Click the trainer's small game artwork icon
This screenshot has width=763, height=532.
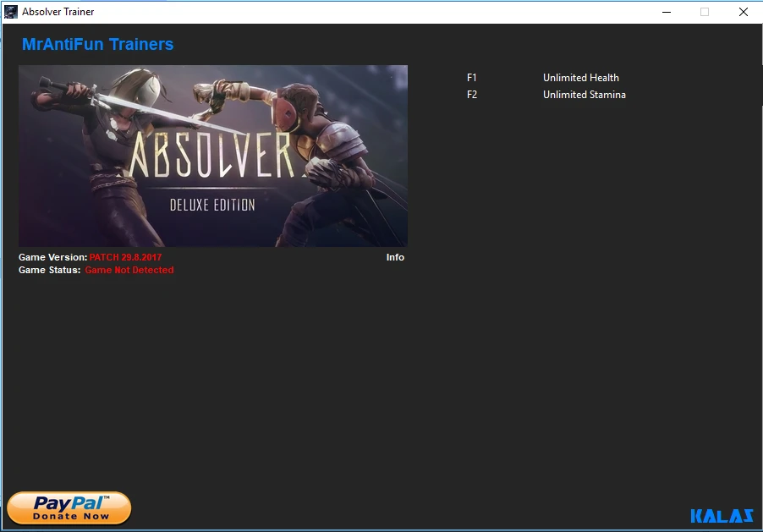[12, 11]
